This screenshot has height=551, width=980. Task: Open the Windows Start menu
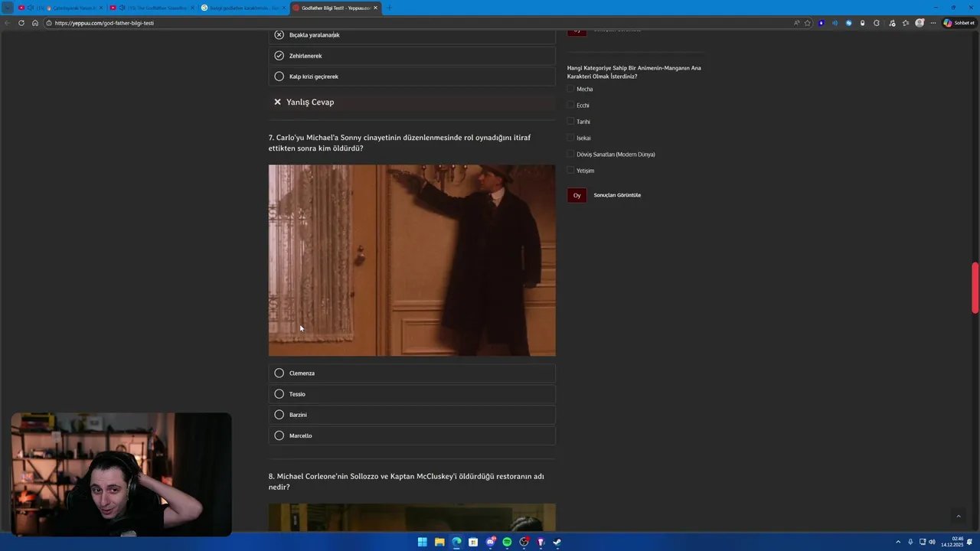coord(422,542)
